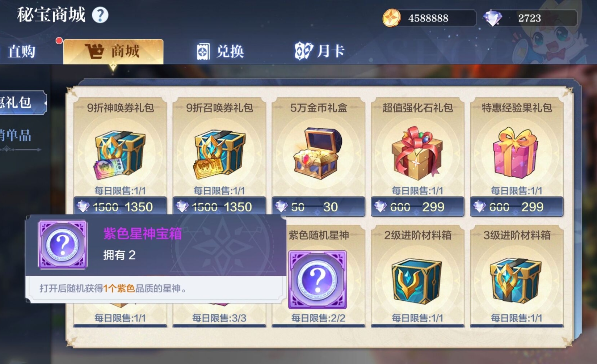
Task: Click the help question mark beside 秘宝商城
Action: (x=100, y=15)
